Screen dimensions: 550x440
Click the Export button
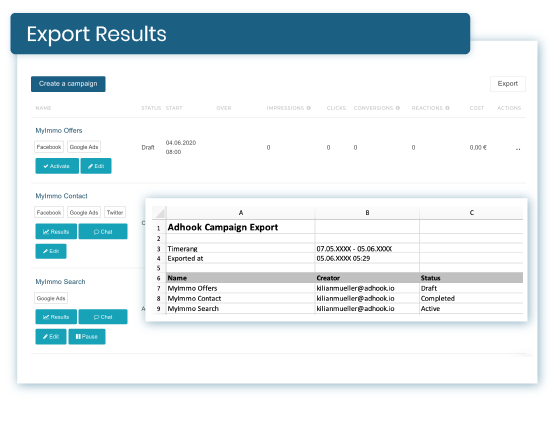(x=508, y=84)
